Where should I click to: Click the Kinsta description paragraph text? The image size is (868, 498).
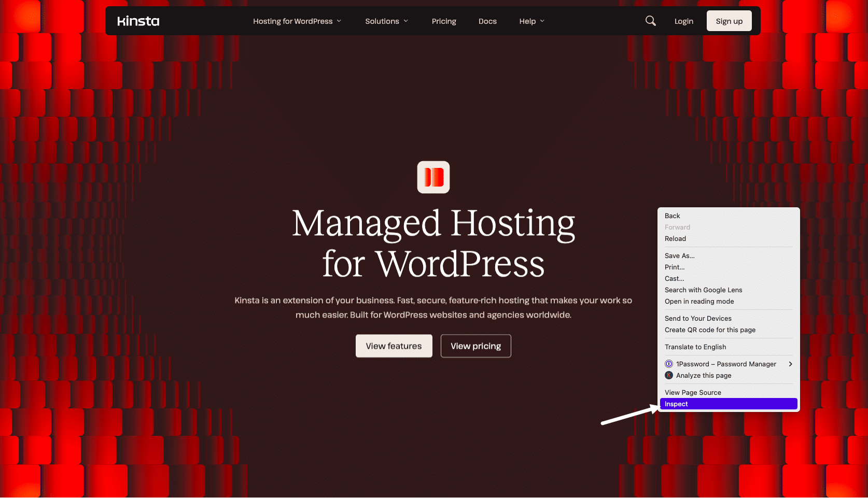[x=433, y=307]
